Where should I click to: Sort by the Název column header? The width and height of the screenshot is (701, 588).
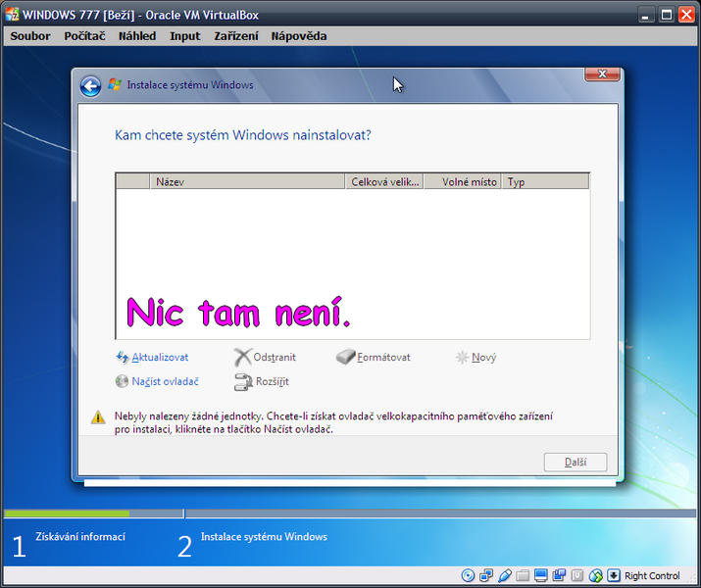pos(247,182)
